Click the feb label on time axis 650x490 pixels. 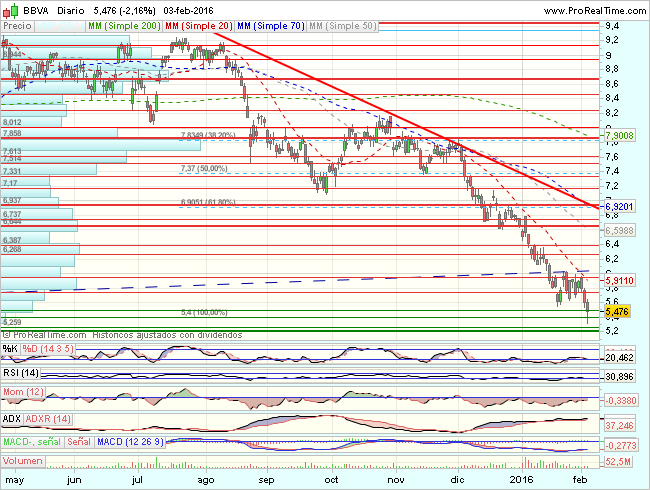pos(580,480)
